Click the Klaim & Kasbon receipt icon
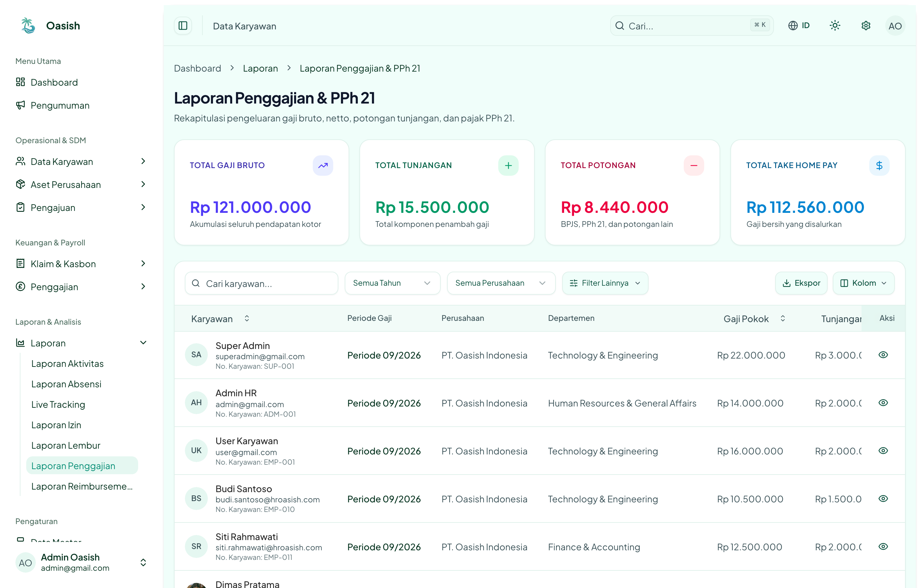921x588 pixels. (x=20, y=263)
